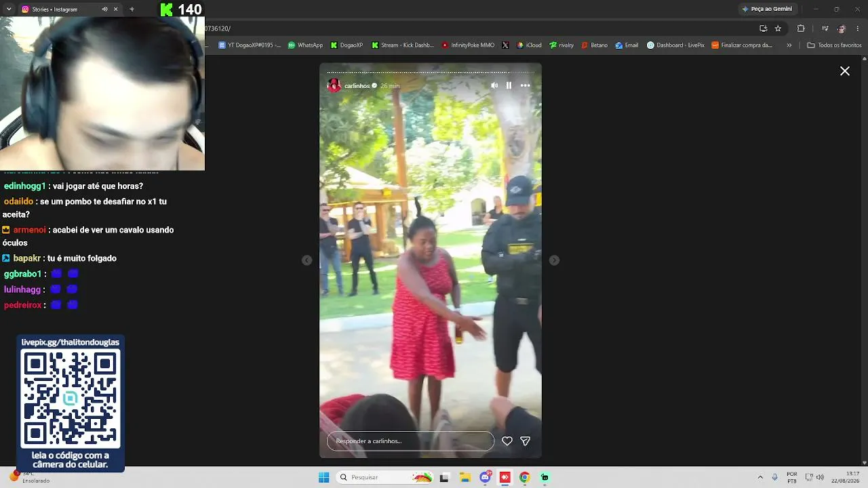Screen dimensions: 868x488
Task: Open the 'POR PTB' language switcher
Action: coord(792,477)
